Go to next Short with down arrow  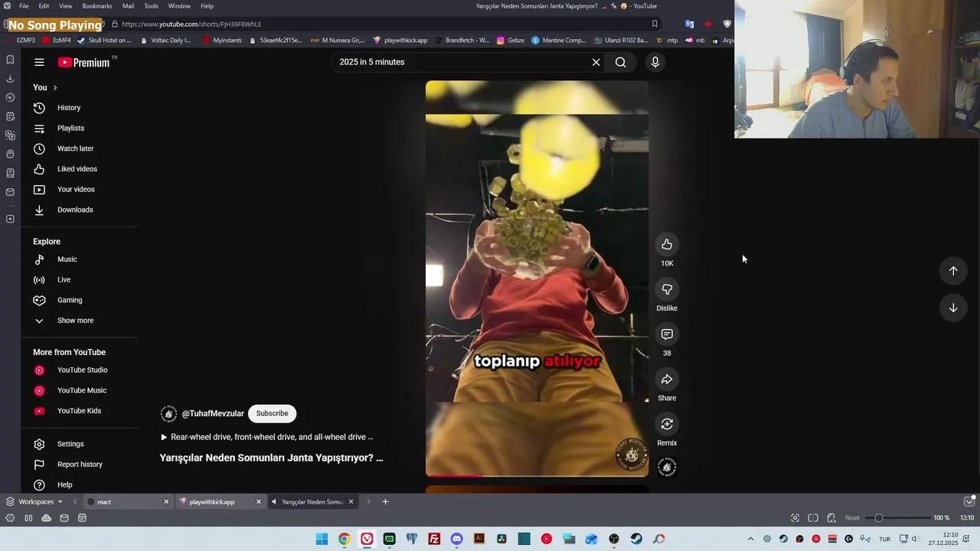click(953, 308)
